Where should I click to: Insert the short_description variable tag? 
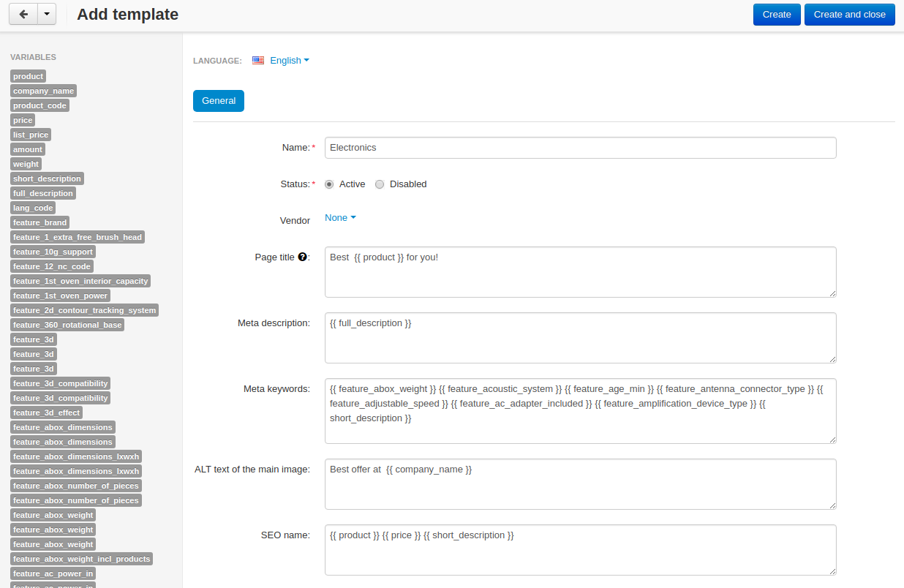(x=47, y=178)
